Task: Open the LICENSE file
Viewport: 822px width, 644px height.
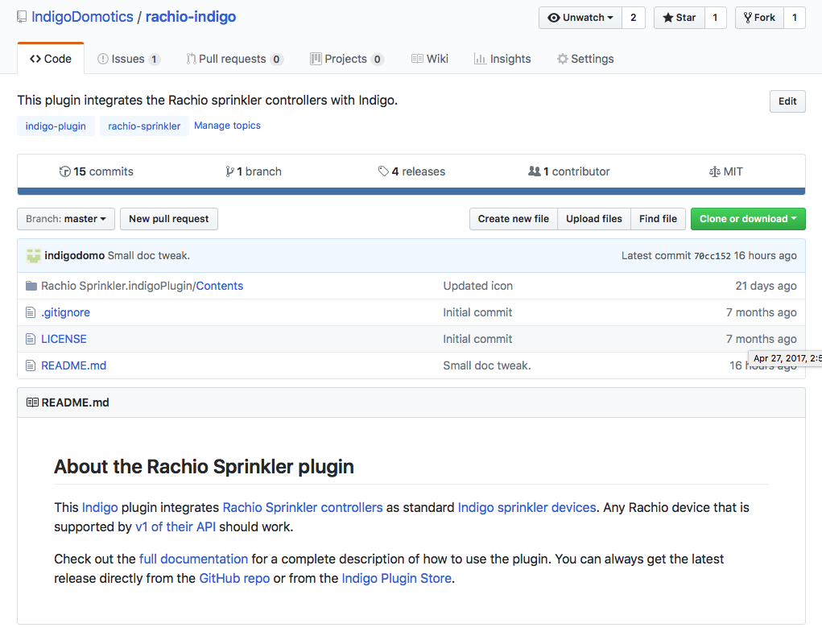Action: pos(64,340)
